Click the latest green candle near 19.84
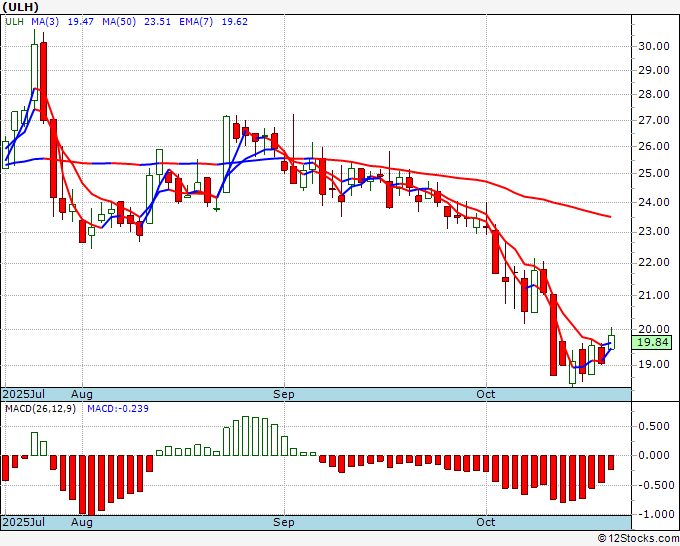The image size is (680, 546). [x=611, y=342]
